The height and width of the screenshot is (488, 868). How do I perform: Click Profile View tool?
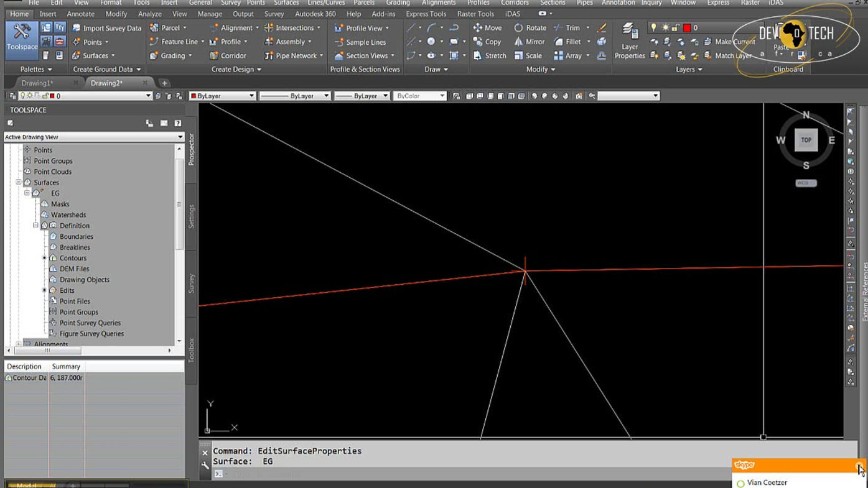coord(362,28)
